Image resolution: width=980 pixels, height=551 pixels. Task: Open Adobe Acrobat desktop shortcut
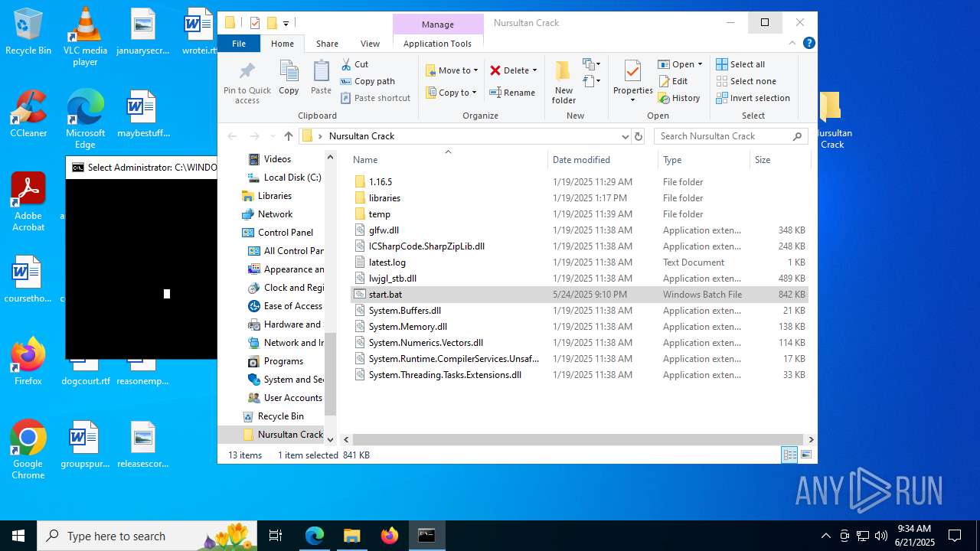pyautogui.click(x=28, y=202)
